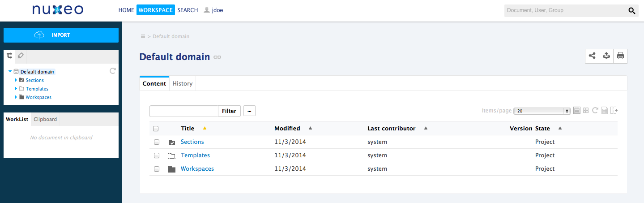Click the Filter button
This screenshot has width=644, height=203.
[x=229, y=111]
